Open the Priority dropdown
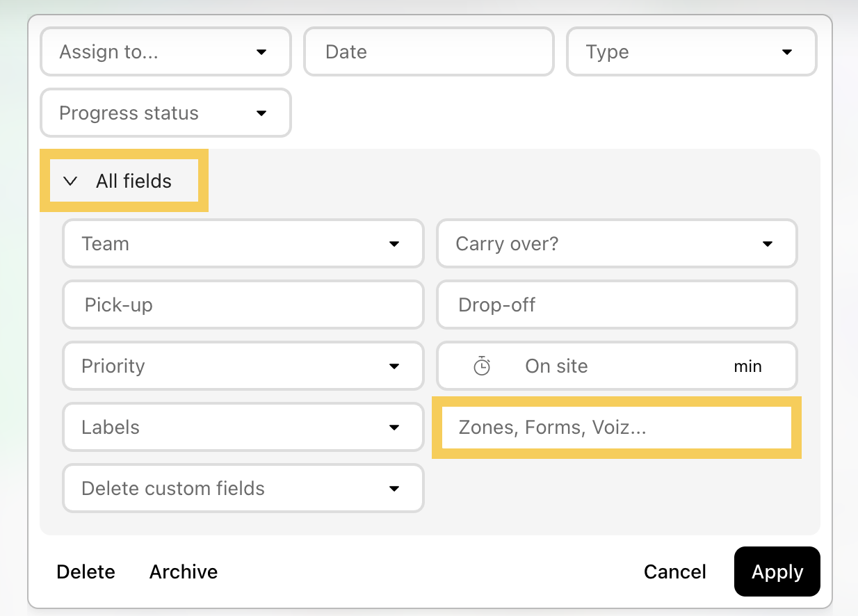 click(x=243, y=366)
